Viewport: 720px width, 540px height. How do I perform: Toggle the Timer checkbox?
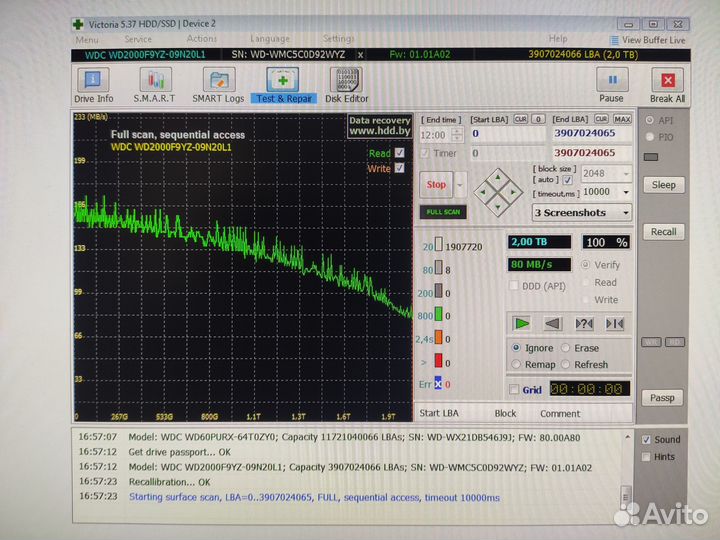click(x=425, y=153)
